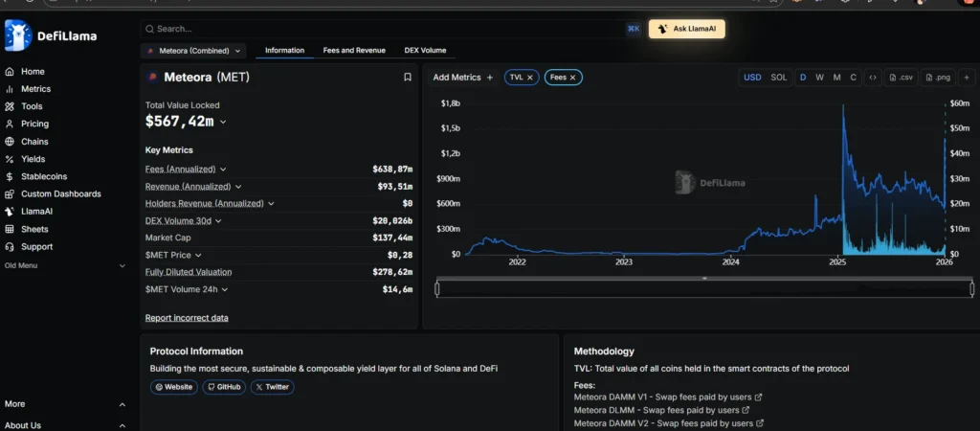The image size is (980, 431).
Task: Bookmark the Meteora protocol
Action: click(x=408, y=77)
